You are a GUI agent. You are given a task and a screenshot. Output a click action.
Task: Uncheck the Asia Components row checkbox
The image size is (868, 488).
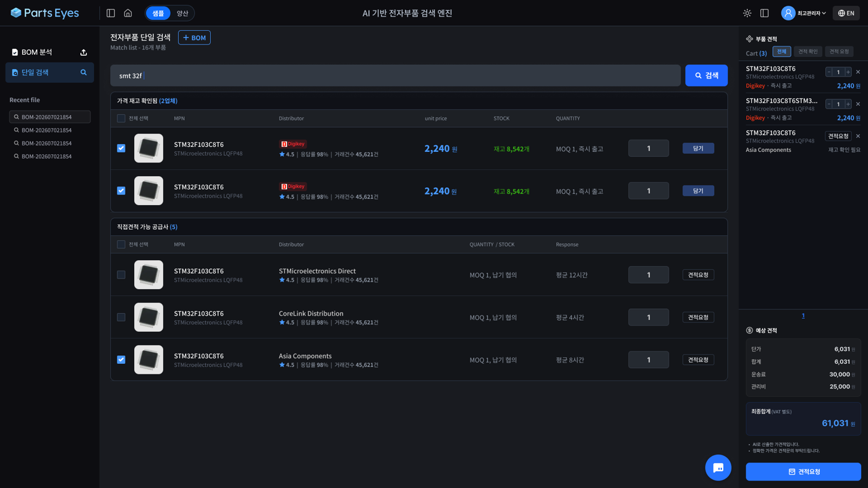click(121, 360)
